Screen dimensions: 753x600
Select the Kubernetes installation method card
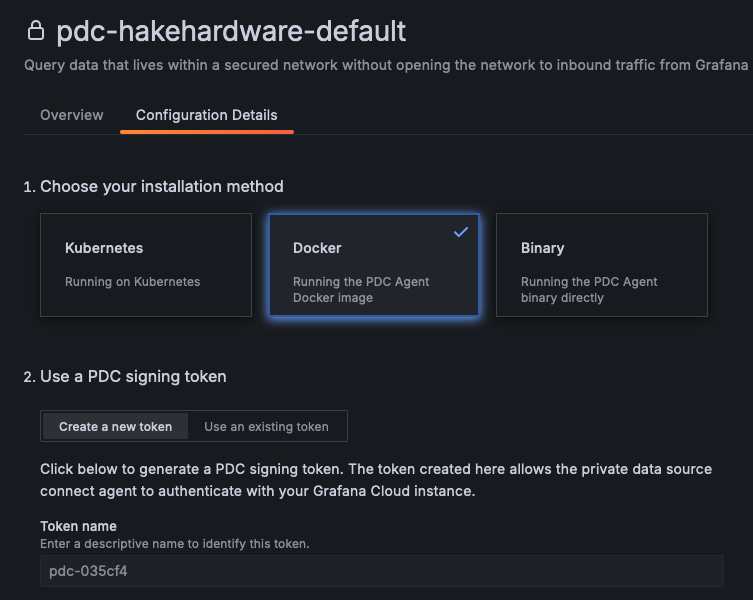click(x=146, y=265)
